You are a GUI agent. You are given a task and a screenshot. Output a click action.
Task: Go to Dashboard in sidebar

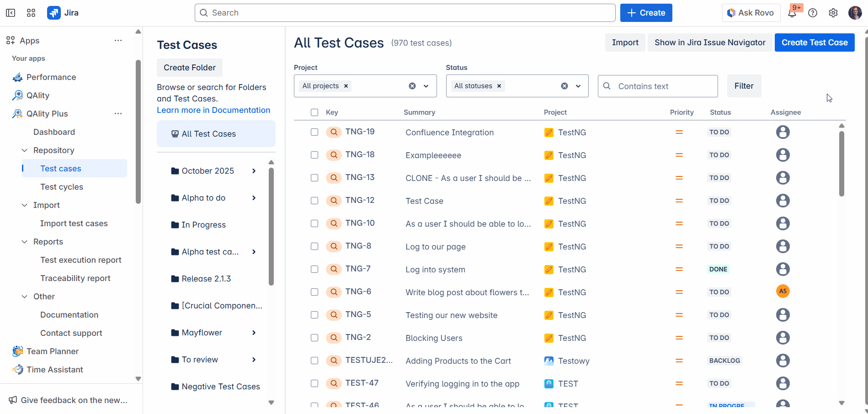[x=54, y=132]
